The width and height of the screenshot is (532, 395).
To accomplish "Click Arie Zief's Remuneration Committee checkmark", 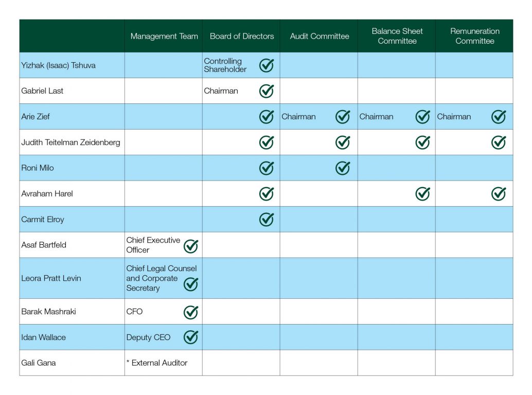I will point(499,116).
